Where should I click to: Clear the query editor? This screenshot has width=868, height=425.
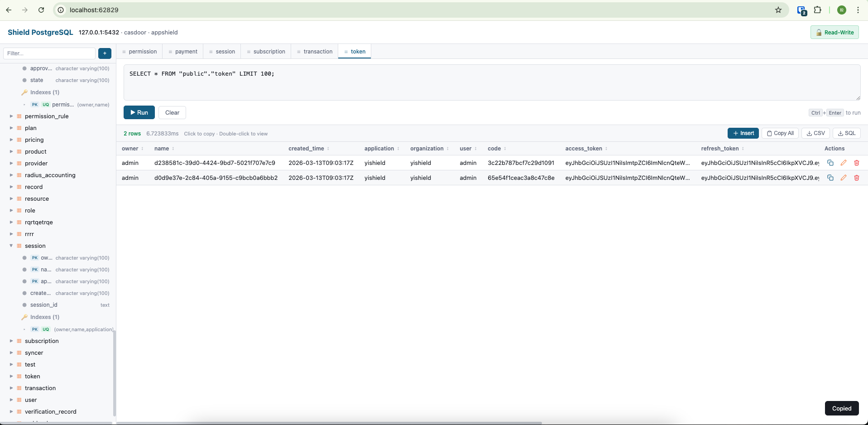tap(172, 112)
